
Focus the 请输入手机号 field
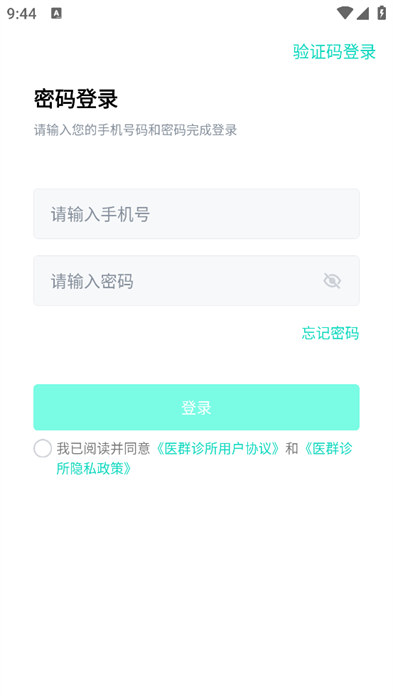pyautogui.click(x=196, y=214)
